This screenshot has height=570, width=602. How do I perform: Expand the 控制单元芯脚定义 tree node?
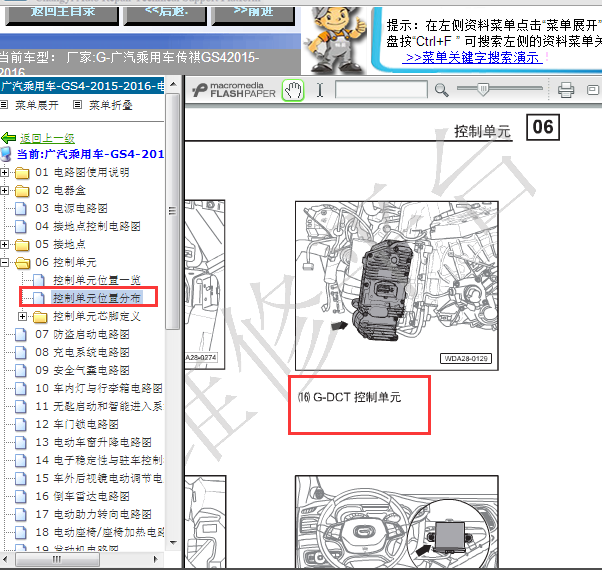click(x=22, y=317)
